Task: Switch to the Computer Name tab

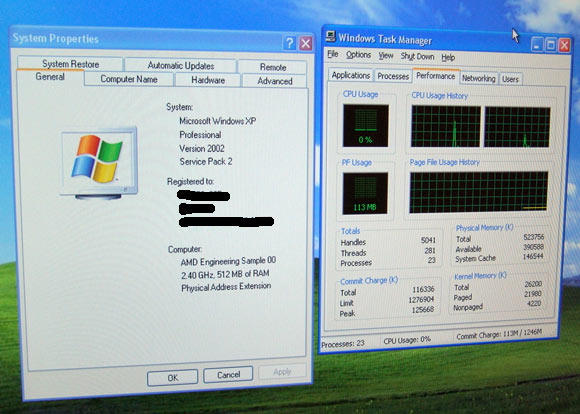Action: (129, 79)
